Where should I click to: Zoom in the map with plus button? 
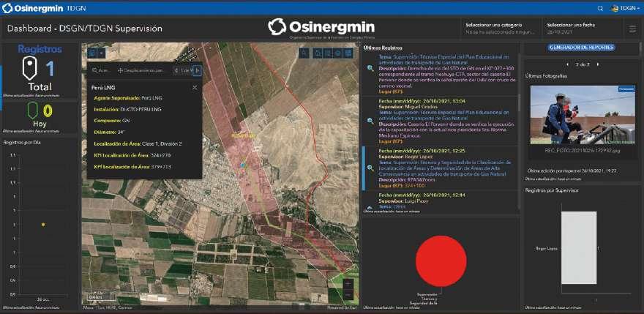348,284
